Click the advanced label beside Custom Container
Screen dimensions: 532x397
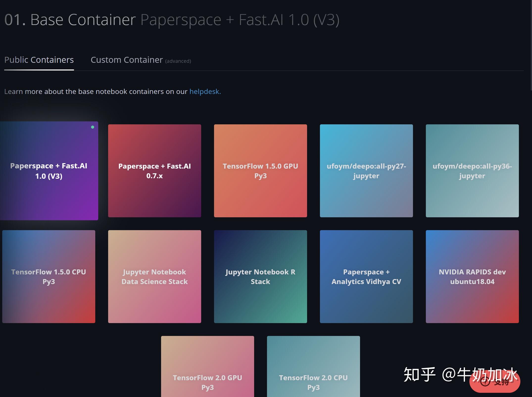(x=178, y=61)
